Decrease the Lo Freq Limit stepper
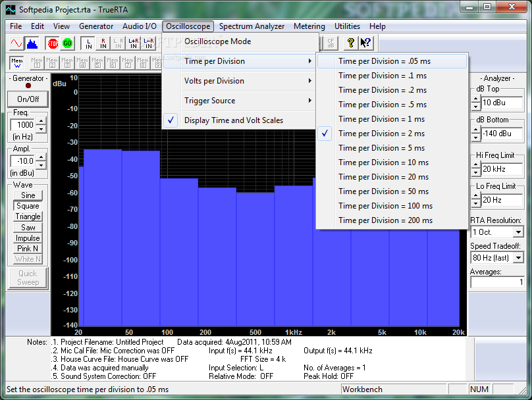This screenshot has height=400, width=532. (x=475, y=204)
